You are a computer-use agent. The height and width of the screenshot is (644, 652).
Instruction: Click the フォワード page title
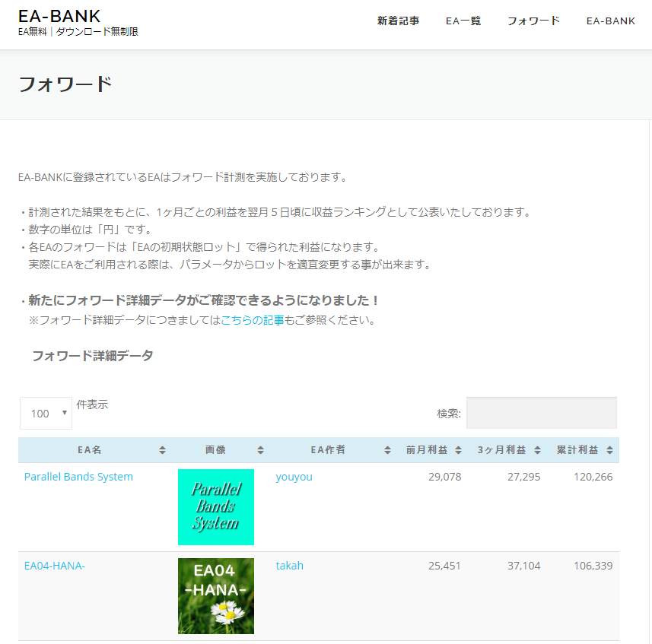65,84
